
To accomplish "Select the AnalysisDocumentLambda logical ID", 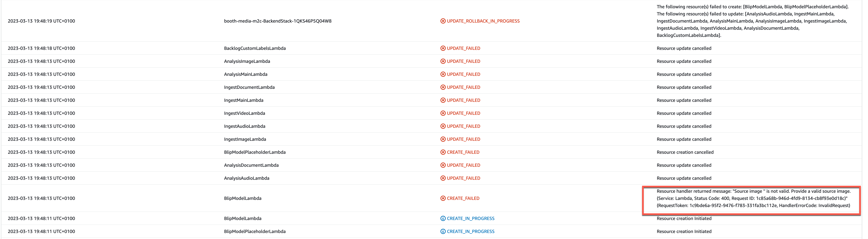I will coord(251,165).
